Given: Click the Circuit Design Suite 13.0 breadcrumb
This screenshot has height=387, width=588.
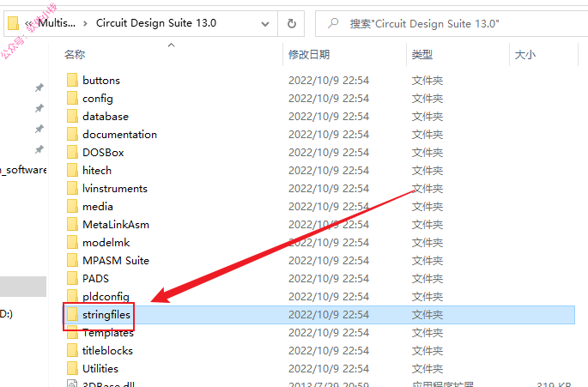Looking at the screenshot, I should (x=156, y=23).
